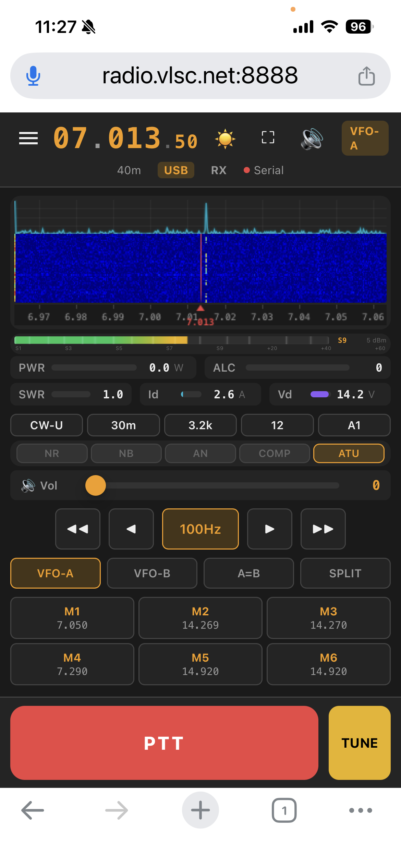Click the PWR 0.0 W meter
This screenshot has height=868, width=401.
click(x=103, y=367)
